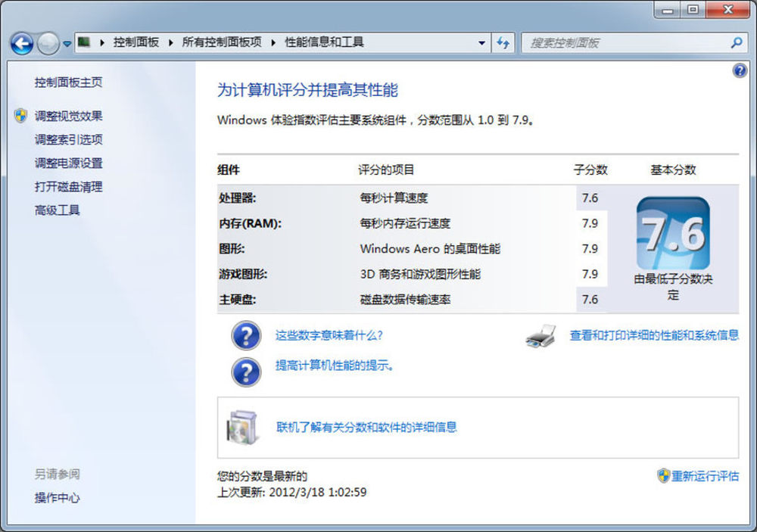Open recent pages dropdown beside nav arrows
This screenshot has width=757, height=532.
[67, 43]
